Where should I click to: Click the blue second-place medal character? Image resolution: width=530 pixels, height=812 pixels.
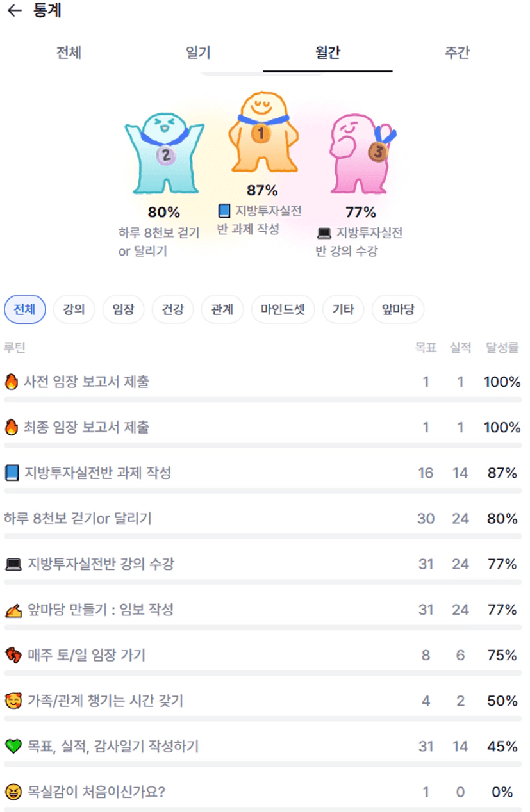164,152
